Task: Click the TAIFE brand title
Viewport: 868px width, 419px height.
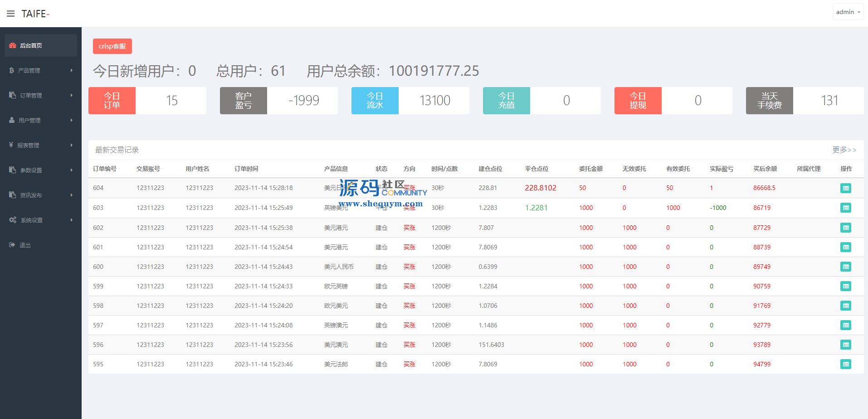Action: (x=35, y=14)
